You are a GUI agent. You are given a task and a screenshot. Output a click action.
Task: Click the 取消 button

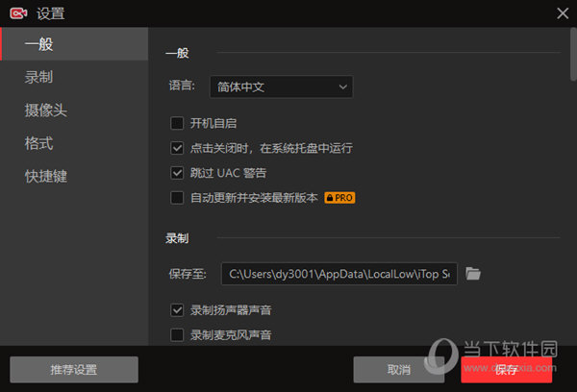398,370
